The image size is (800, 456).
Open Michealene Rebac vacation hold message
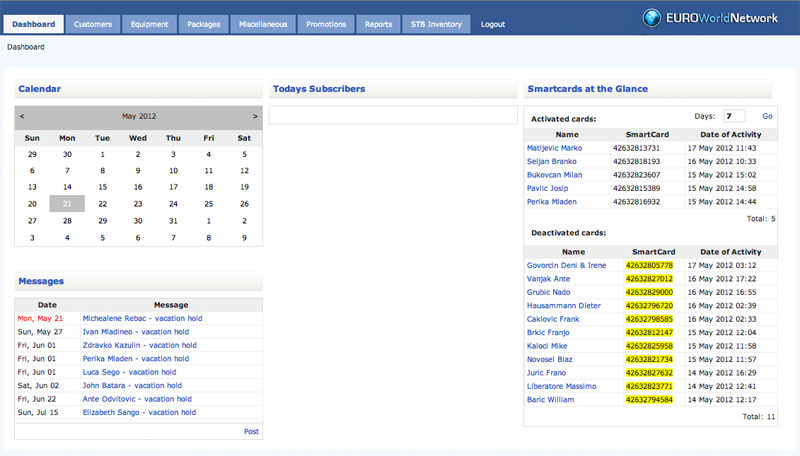[142, 318]
